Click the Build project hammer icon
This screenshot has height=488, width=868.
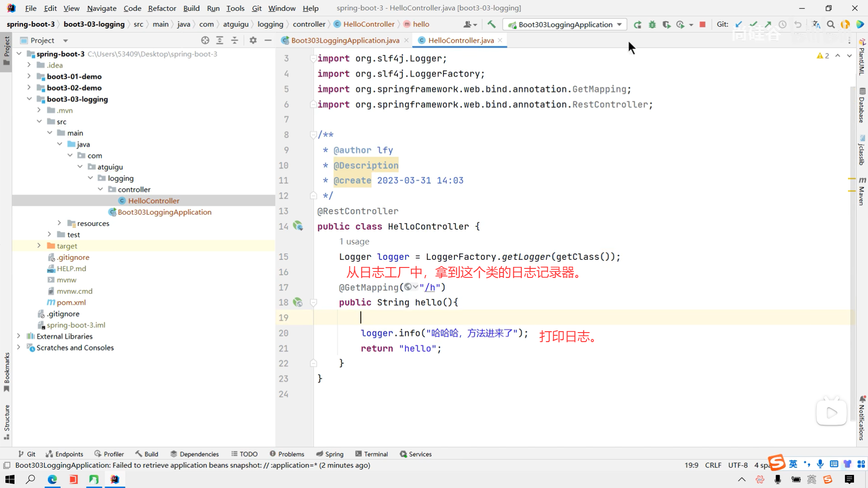click(x=491, y=24)
